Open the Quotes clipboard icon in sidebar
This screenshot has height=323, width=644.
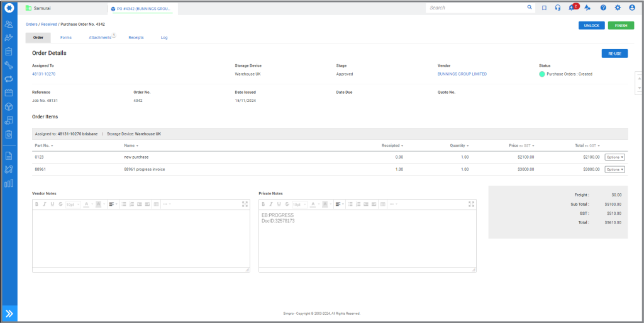click(x=9, y=52)
